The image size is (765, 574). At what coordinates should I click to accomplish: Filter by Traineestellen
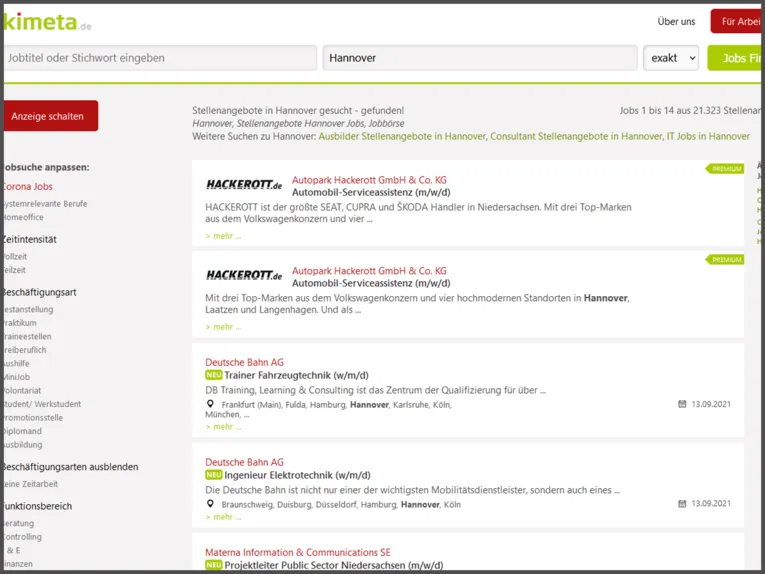coord(28,336)
